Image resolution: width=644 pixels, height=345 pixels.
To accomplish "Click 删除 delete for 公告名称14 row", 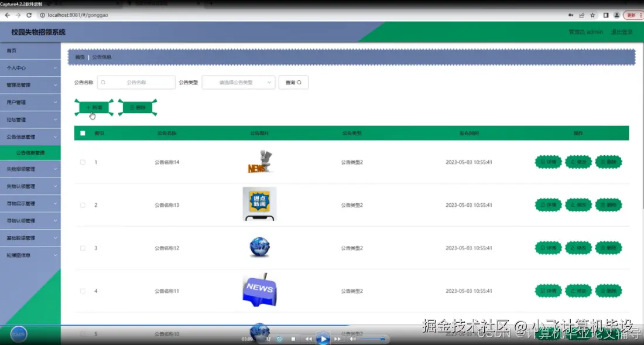I will pos(609,162).
